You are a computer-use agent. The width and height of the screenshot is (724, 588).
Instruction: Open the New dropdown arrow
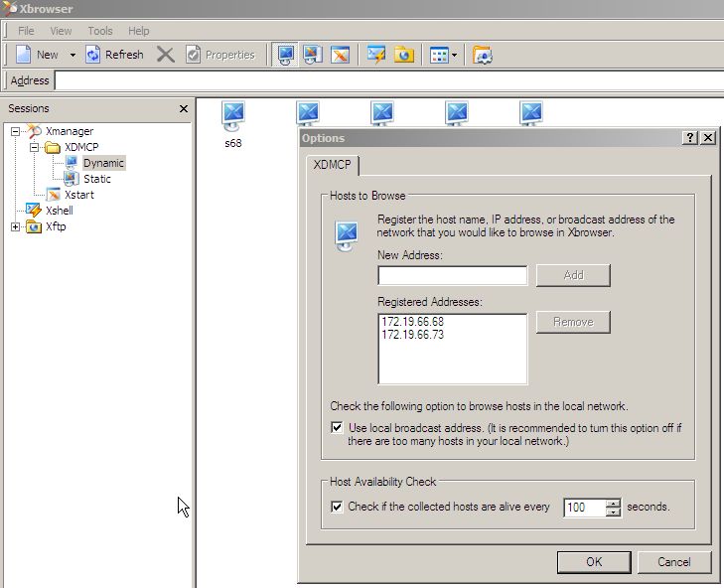(72, 55)
